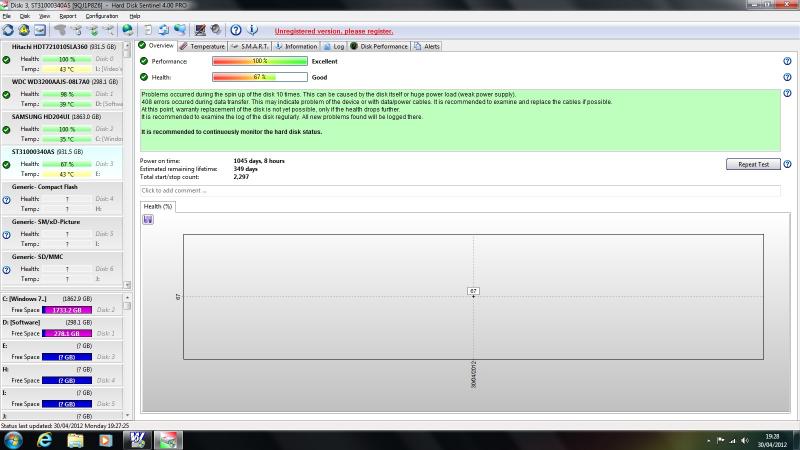The image size is (800, 450).
Task: Click the Performance 100 % bar
Action: [x=260, y=61]
